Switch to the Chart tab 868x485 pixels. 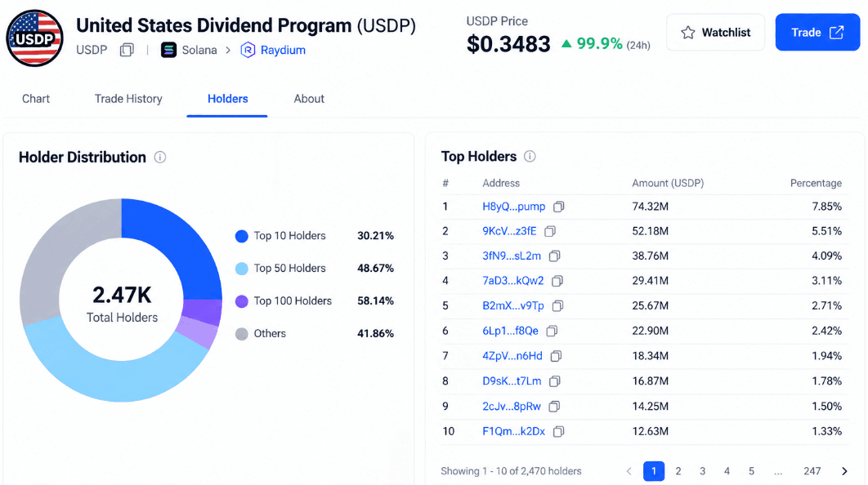(x=36, y=99)
